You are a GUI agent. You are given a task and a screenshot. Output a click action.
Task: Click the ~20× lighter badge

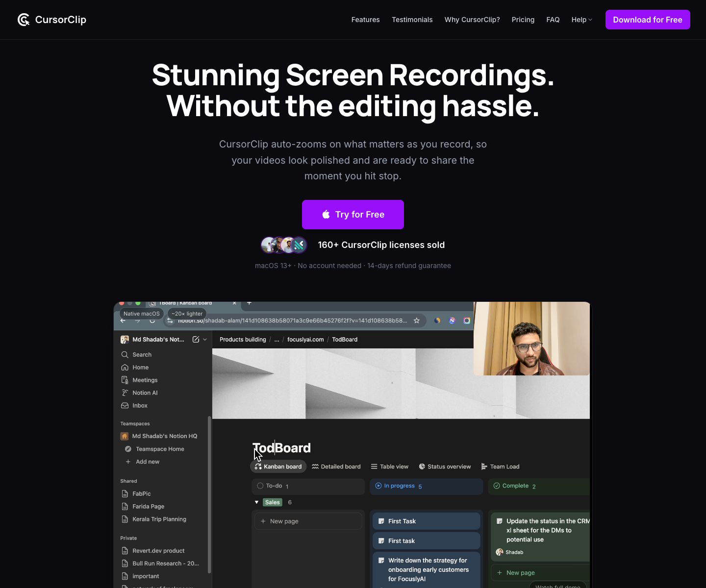click(187, 314)
